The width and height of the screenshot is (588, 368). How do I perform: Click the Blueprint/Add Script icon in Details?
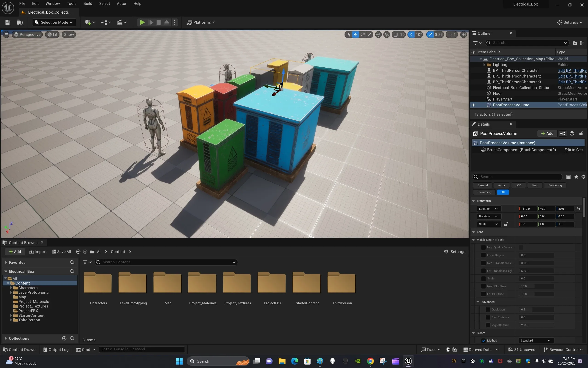(563, 133)
